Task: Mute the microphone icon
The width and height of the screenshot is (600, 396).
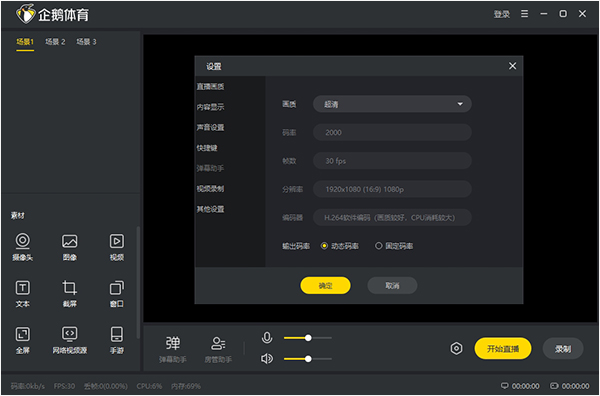Action: coord(267,338)
